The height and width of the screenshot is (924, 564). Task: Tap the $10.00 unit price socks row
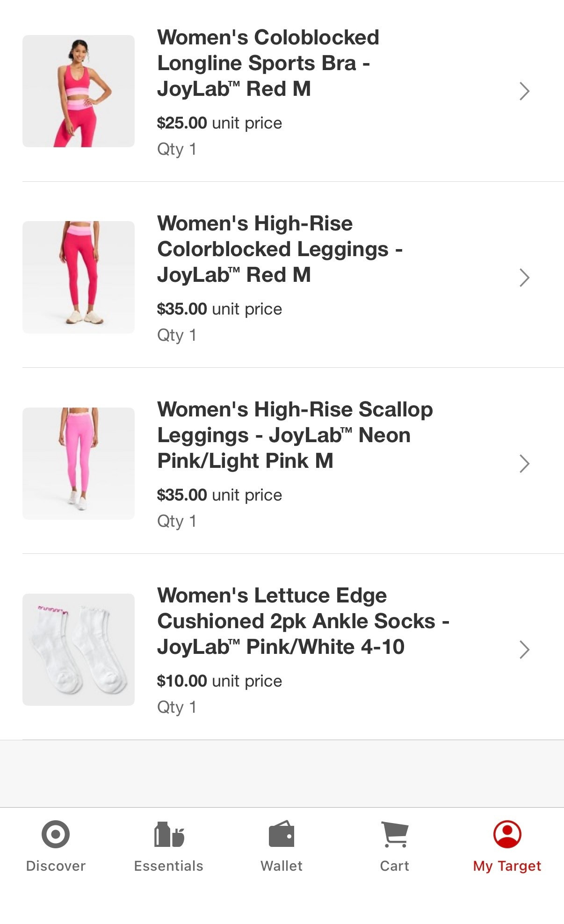[x=219, y=681]
